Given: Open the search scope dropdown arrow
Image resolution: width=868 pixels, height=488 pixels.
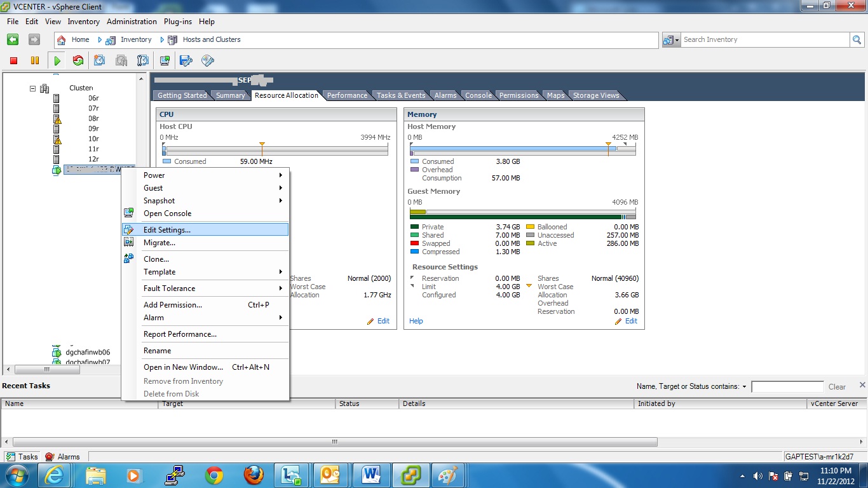Looking at the screenshot, I should pyautogui.click(x=677, y=39).
